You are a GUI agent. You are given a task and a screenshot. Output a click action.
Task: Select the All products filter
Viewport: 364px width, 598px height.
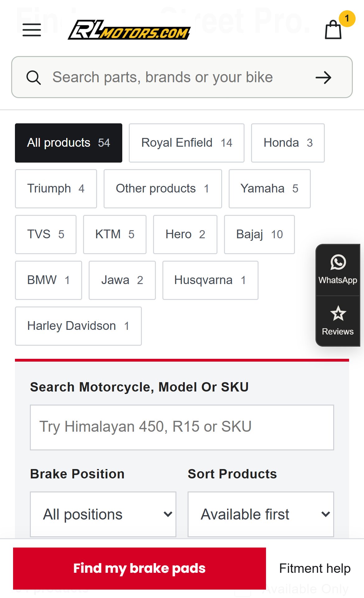pos(68,143)
